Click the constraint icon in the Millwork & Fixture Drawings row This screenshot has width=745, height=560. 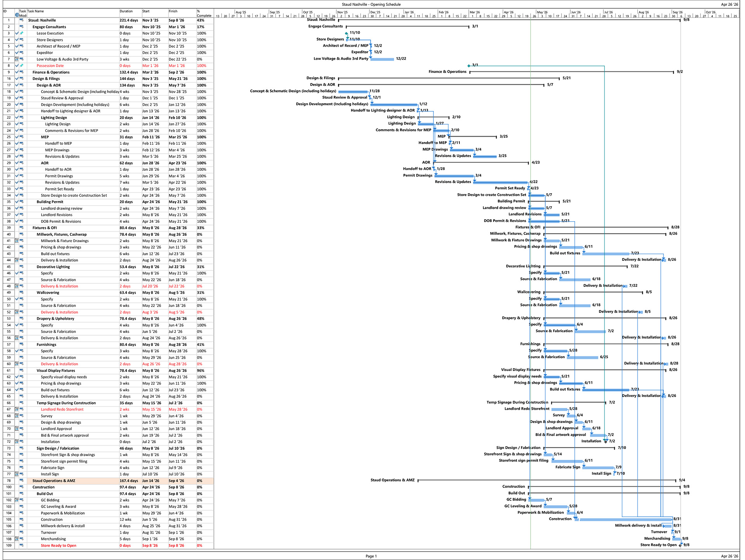click(17, 241)
